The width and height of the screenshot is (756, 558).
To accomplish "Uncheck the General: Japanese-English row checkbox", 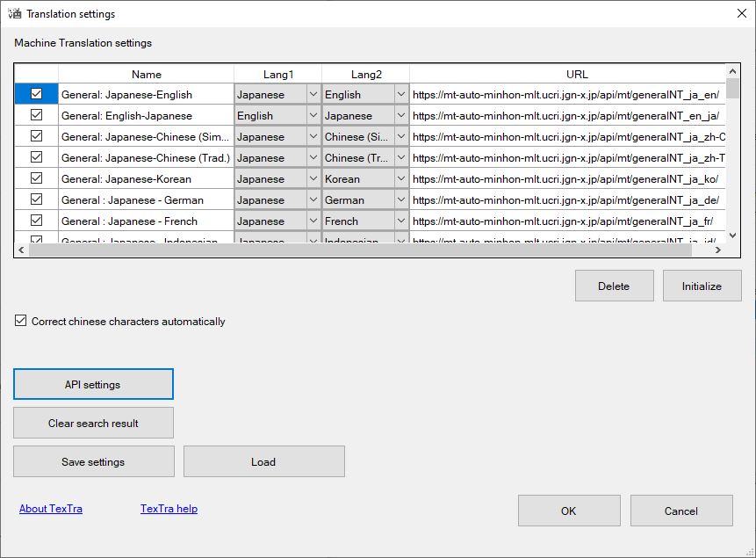I will (37, 94).
